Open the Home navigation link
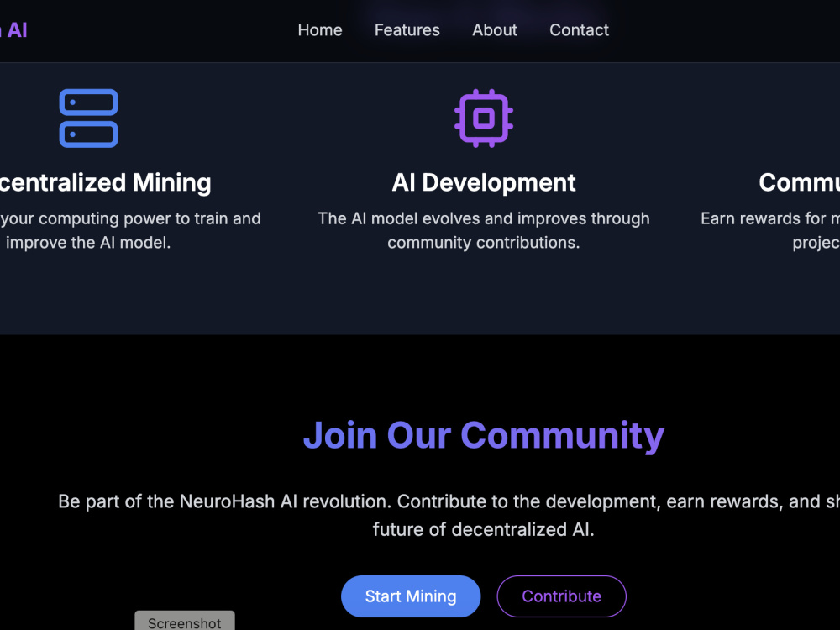This screenshot has height=630, width=840. 320,30
